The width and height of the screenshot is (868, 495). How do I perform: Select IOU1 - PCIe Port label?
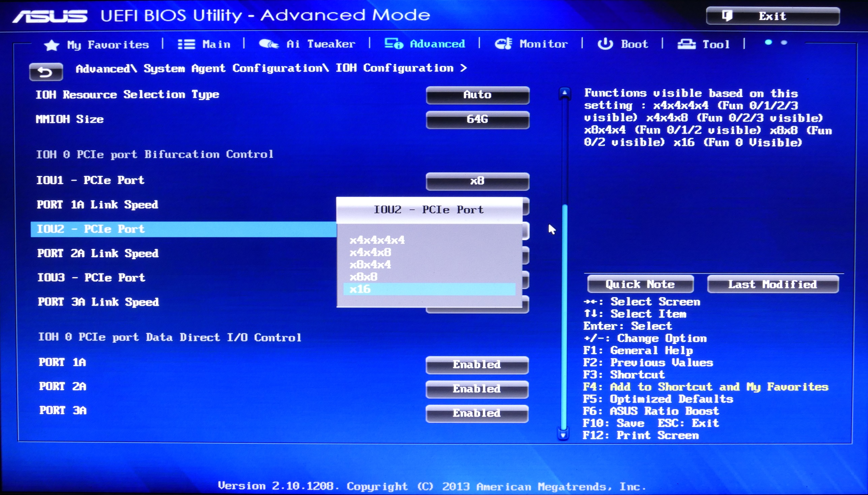(90, 180)
